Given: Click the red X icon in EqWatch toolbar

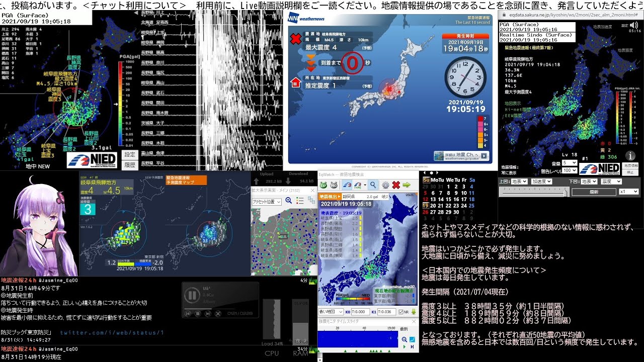Looking at the screenshot, I should tap(396, 185).
